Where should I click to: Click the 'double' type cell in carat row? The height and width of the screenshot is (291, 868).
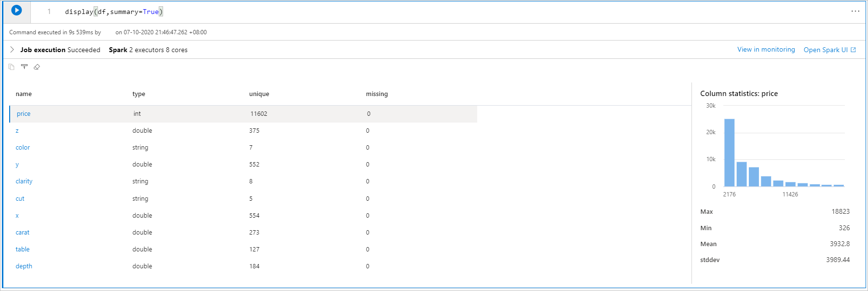[x=142, y=233]
